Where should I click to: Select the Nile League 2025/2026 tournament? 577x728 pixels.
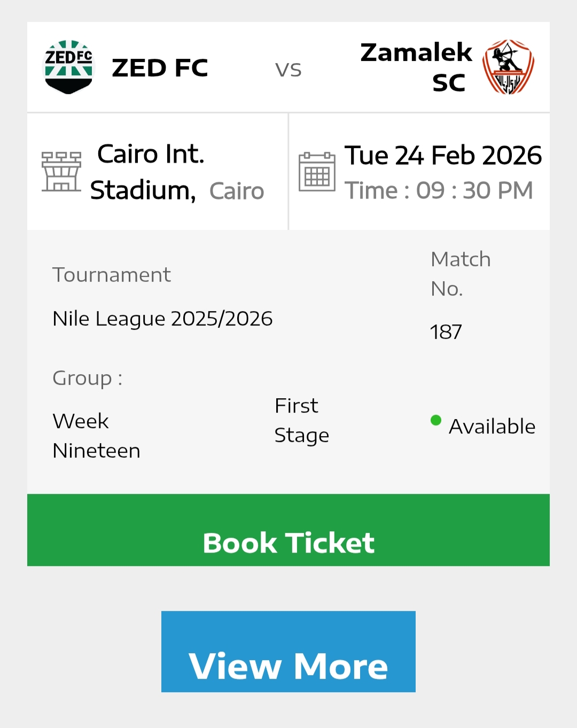(x=162, y=319)
